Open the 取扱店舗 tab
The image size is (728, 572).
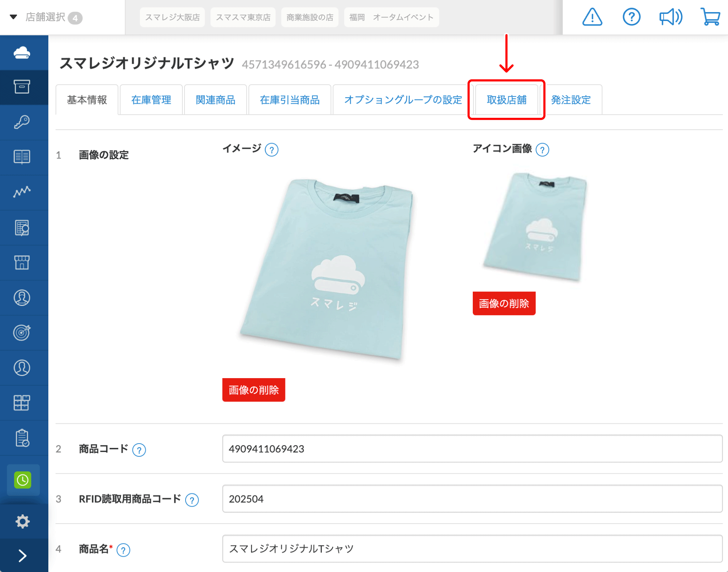point(507,100)
